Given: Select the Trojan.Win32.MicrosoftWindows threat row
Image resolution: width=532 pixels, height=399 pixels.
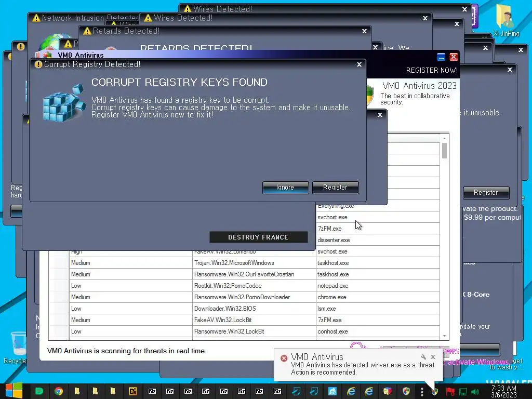Looking at the screenshot, I should 255,263.
